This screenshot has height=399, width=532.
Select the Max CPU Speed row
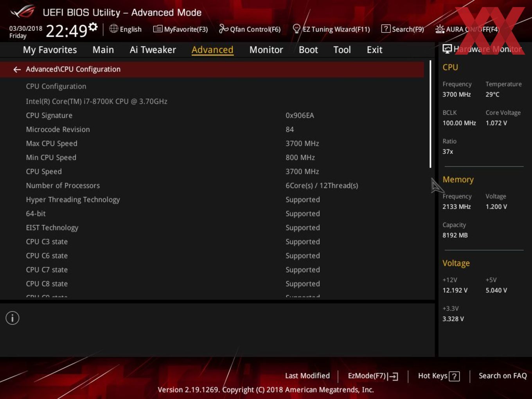tap(211, 144)
